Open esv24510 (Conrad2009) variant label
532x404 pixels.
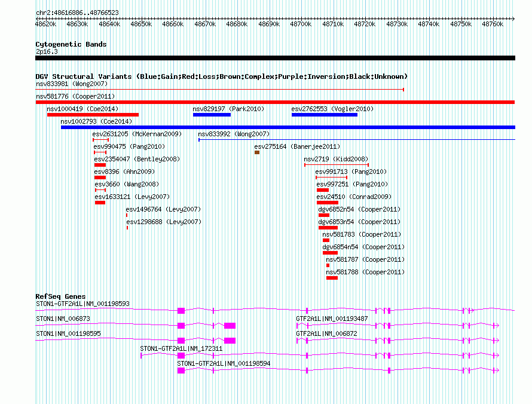click(x=354, y=197)
